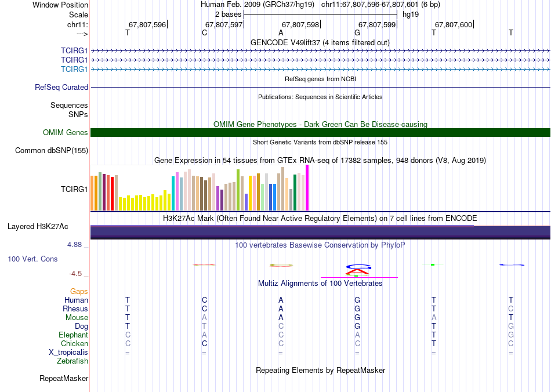The image size is (551, 392).
Task: Click the reference base G in sequence row
Action: pyautogui.click(x=357, y=32)
